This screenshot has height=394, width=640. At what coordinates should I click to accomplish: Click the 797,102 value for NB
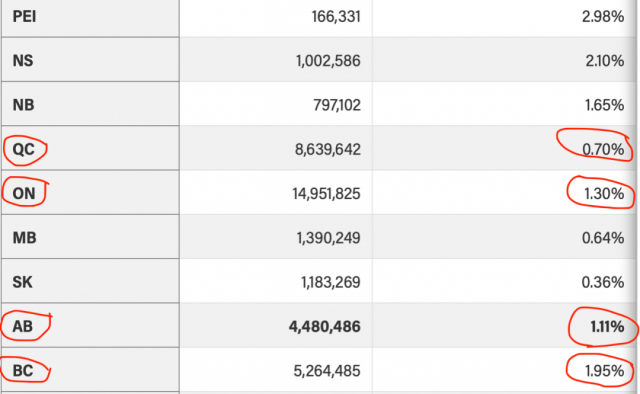[337, 105]
